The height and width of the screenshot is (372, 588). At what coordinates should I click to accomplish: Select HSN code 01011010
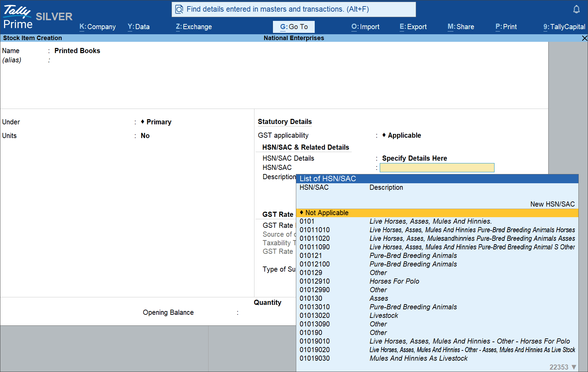coord(437,230)
